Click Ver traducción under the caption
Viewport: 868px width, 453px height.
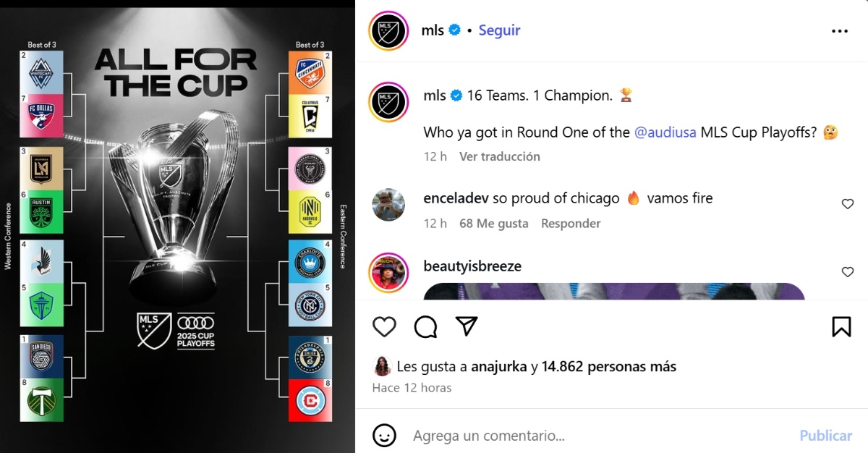tap(500, 156)
